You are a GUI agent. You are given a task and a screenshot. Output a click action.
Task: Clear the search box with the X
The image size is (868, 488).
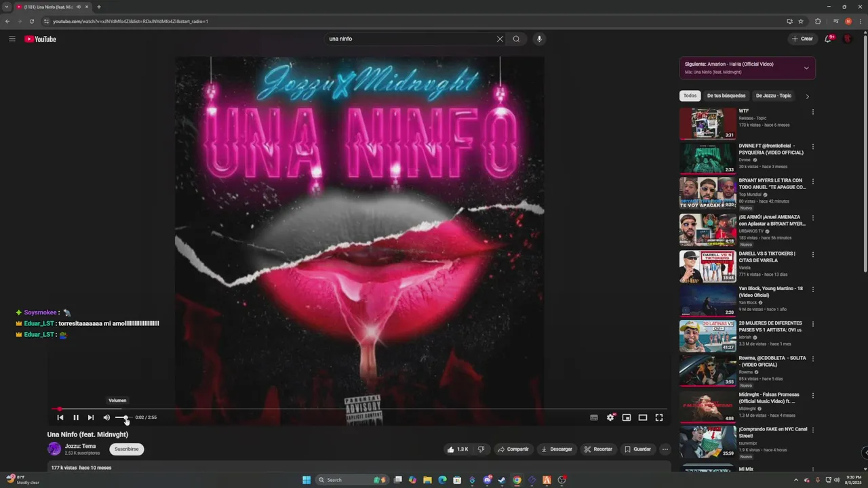(x=500, y=39)
